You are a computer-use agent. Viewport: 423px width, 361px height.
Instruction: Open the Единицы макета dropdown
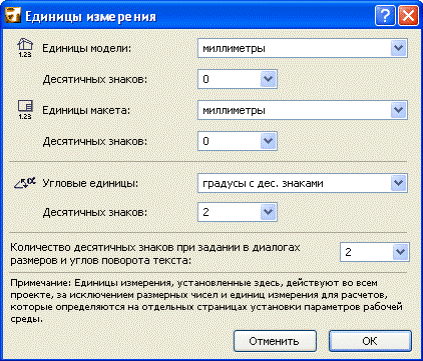pyautogui.click(x=302, y=110)
